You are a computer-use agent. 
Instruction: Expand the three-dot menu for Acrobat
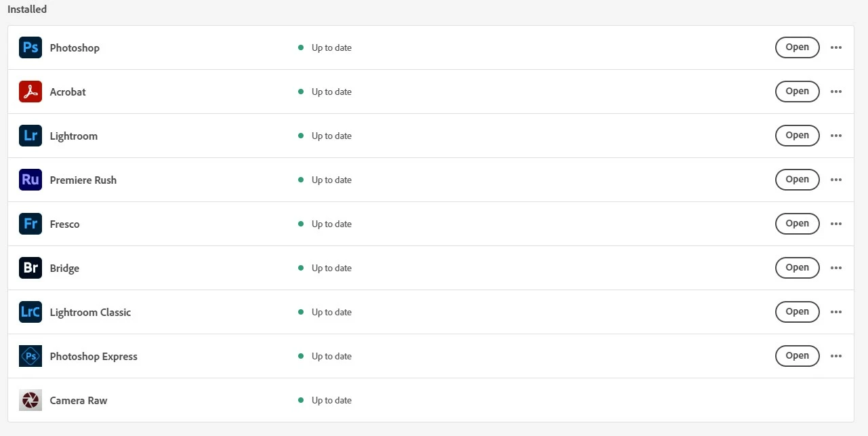tap(836, 92)
